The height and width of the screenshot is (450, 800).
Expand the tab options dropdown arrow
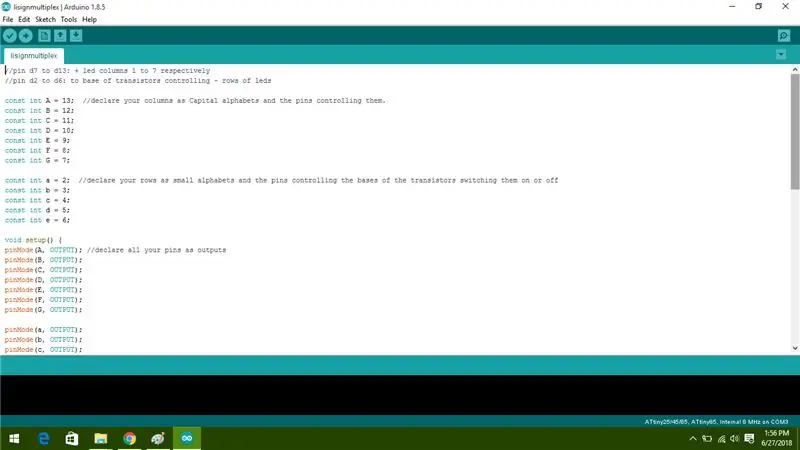tap(781, 55)
